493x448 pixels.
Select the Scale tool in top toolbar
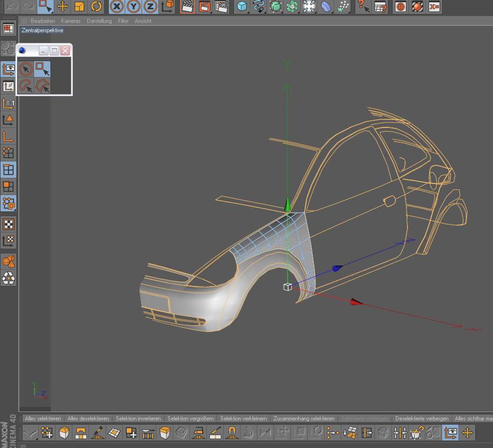point(79,7)
